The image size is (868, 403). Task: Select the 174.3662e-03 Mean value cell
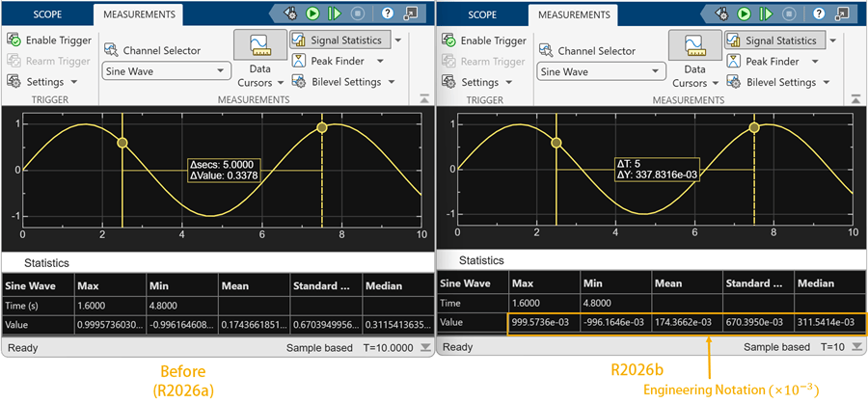687,322
